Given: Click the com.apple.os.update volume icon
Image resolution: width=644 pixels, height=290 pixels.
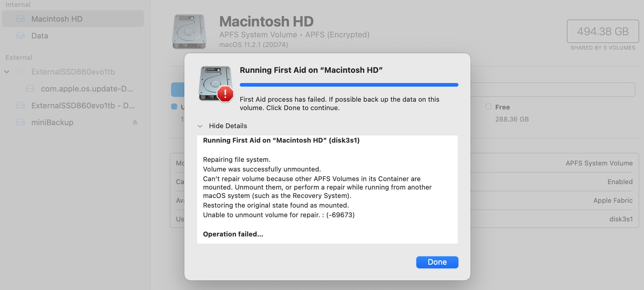Looking at the screenshot, I should point(30,88).
